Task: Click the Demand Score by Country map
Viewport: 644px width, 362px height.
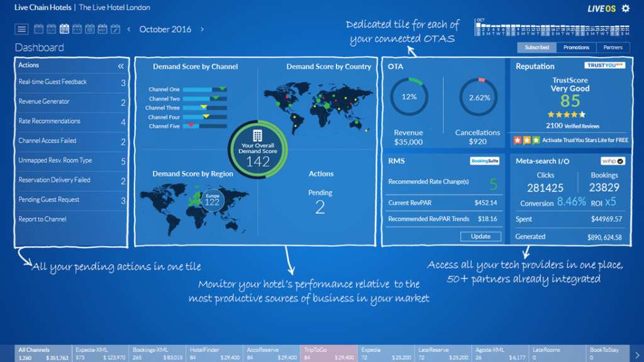Action: coord(318,107)
